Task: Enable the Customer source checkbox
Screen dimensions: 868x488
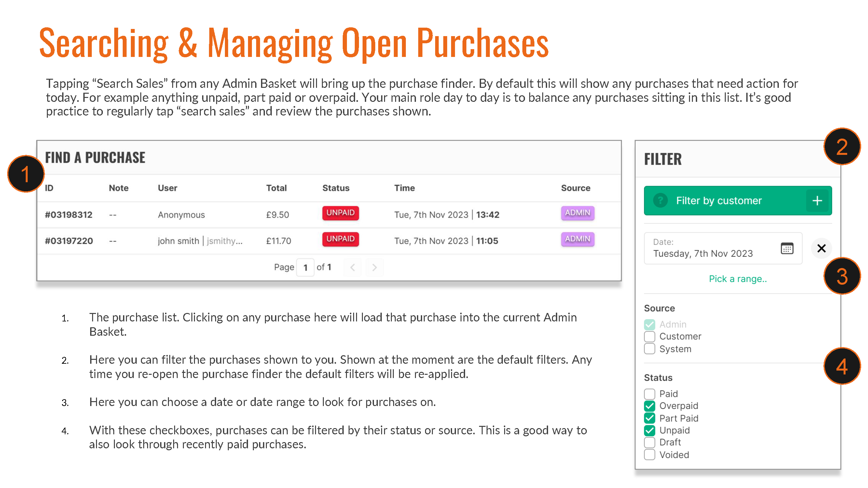Action: coord(649,336)
